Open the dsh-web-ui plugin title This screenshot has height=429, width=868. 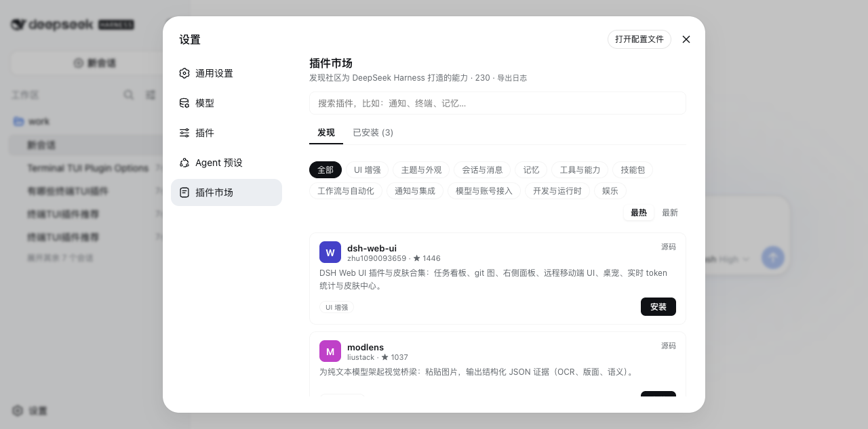point(372,248)
